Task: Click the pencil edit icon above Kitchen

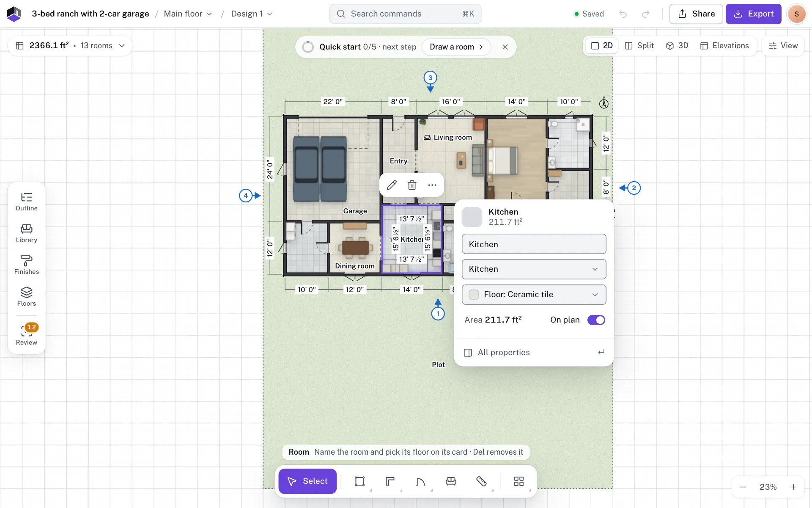Action: click(x=392, y=185)
